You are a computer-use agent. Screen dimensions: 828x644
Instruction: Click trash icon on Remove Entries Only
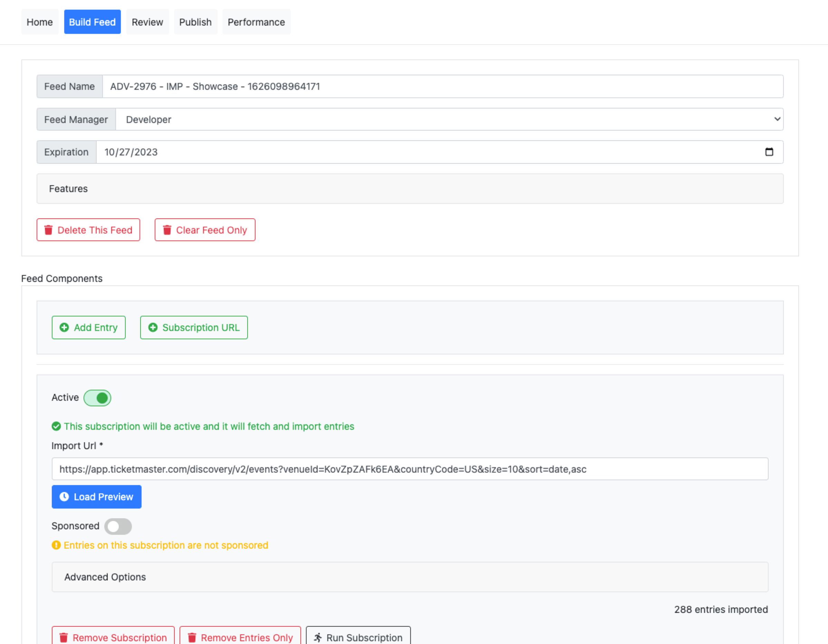192,637
